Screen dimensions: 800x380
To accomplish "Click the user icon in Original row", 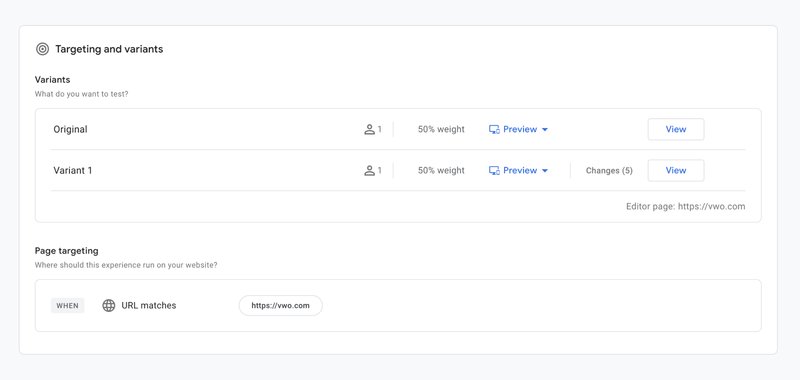I will (369, 130).
